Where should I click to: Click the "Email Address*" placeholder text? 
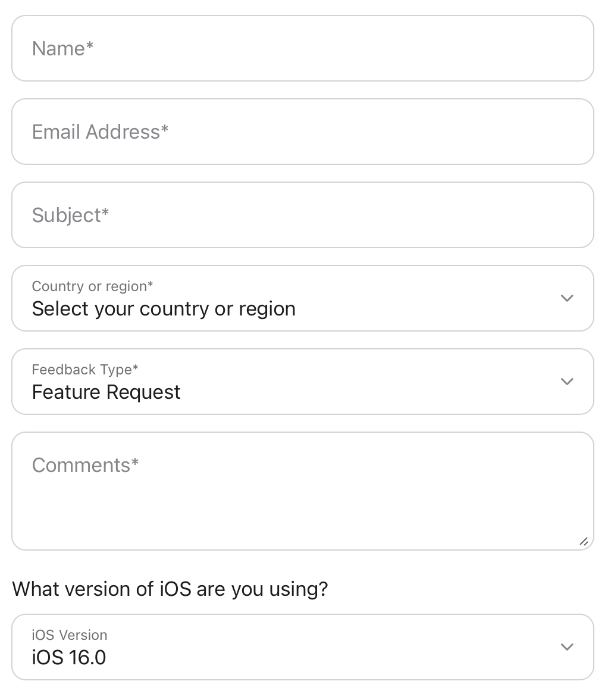click(100, 132)
